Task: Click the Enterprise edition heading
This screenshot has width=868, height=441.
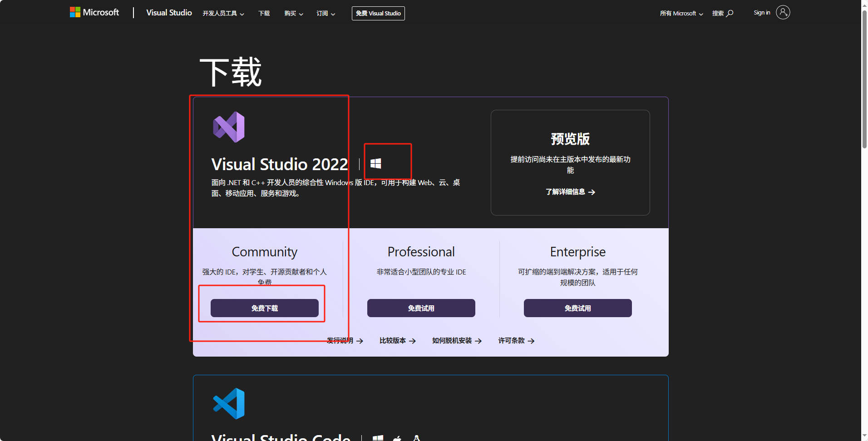Action: [x=578, y=252]
